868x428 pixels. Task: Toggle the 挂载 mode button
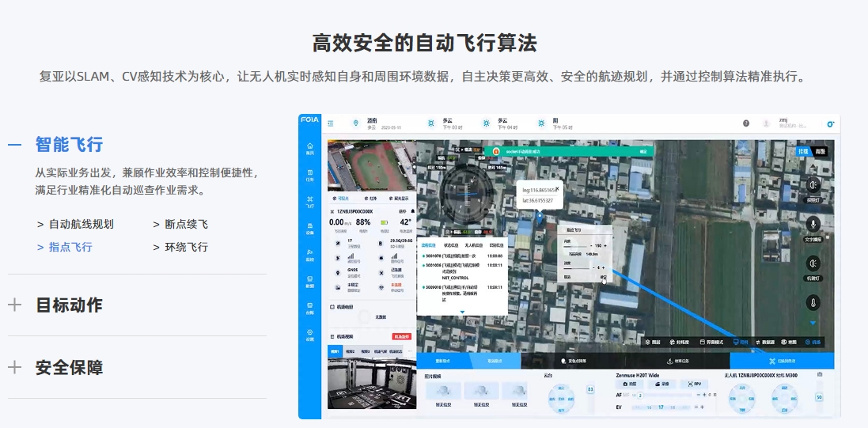802,151
